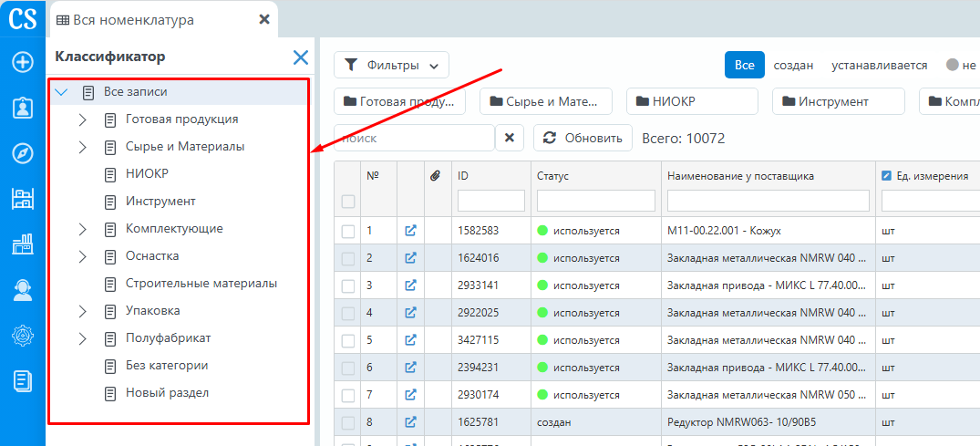Select Строительные материалы in the classifier tree
This screenshot has width=980, height=446.
(x=201, y=284)
